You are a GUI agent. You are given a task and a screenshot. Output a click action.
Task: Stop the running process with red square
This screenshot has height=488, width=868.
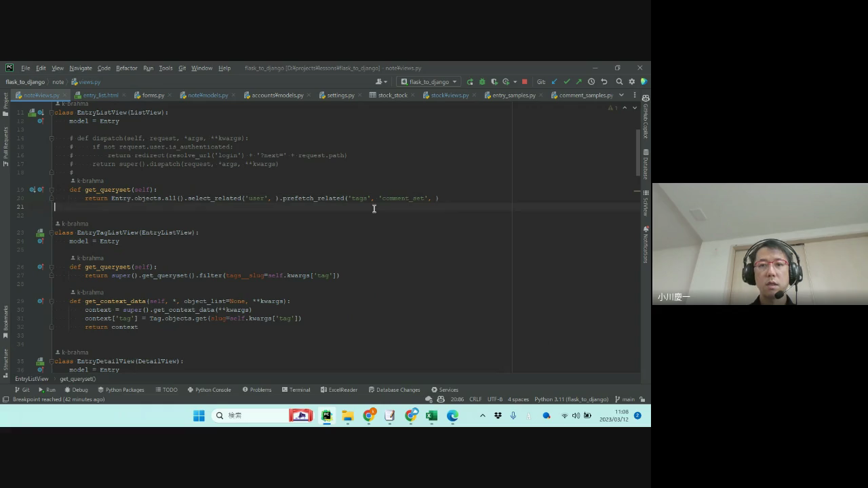(x=524, y=82)
